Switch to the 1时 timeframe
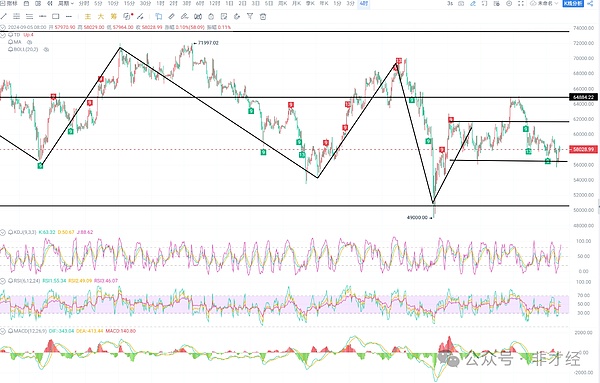Screen dimensions: 600x383 (x=160, y=3)
